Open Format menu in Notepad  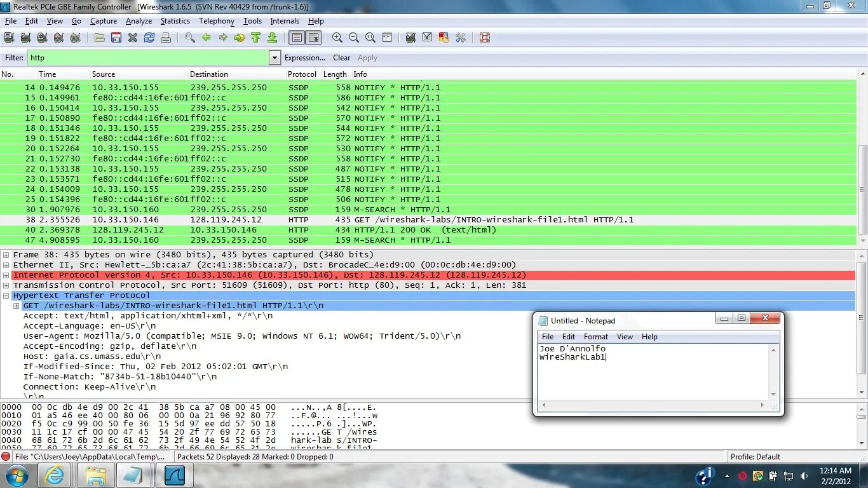tap(596, 337)
